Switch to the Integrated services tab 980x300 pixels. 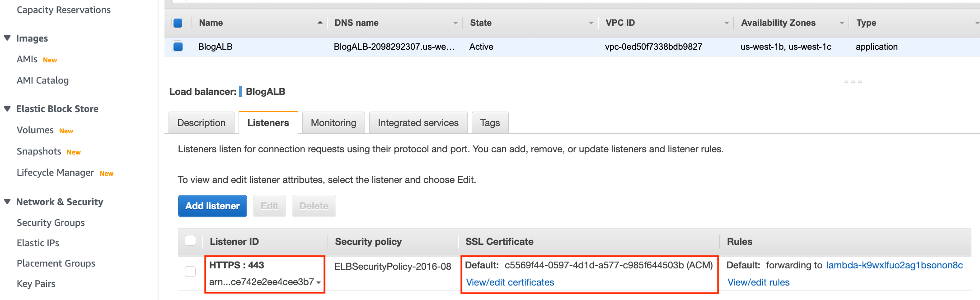coord(418,123)
